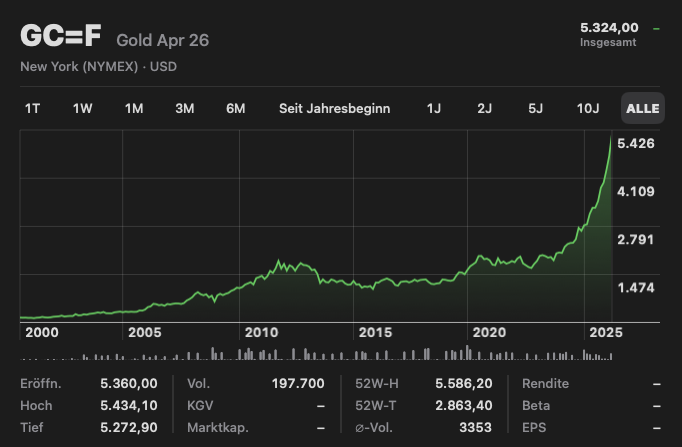Show the 5J chart range
This screenshot has height=447, width=682.
coord(535,108)
